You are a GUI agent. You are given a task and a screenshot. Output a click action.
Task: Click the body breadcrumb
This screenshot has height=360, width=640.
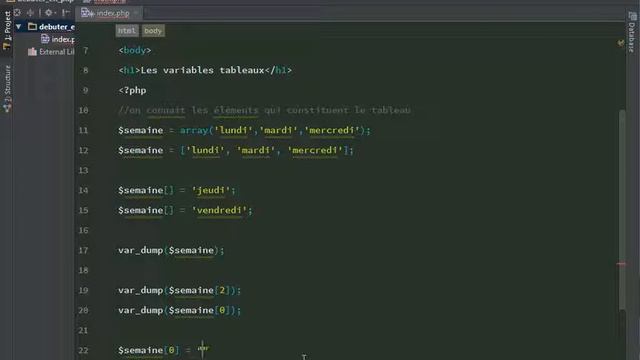153,31
